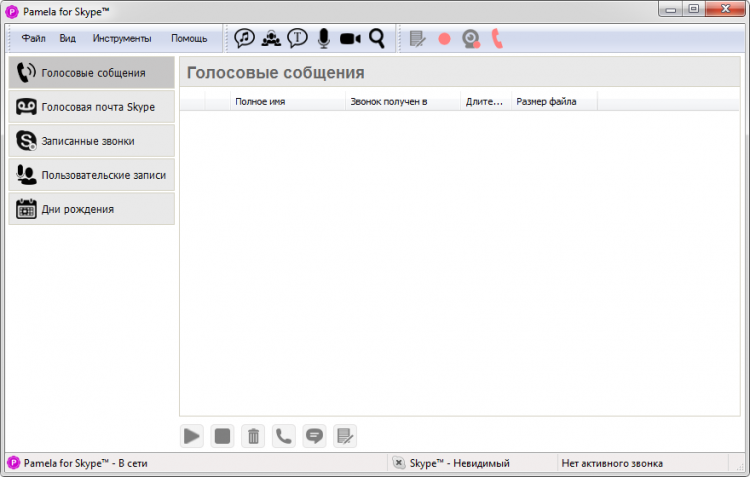
Task: Click the text bubble T icon
Action: tap(298, 38)
